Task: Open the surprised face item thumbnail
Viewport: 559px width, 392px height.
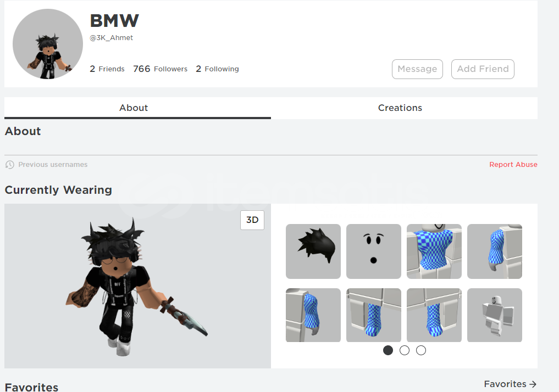Action: tap(374, 251)
